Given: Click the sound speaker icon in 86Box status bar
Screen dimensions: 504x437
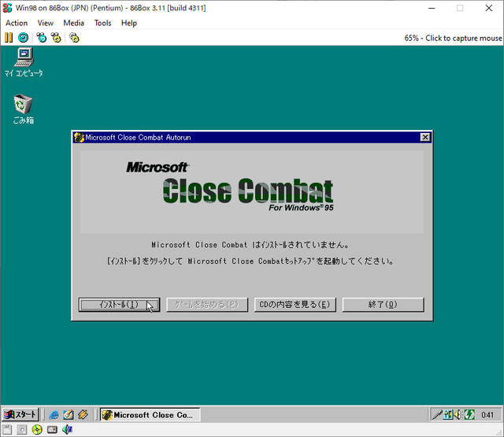Looking at the screenshot, I should (67, 430).
